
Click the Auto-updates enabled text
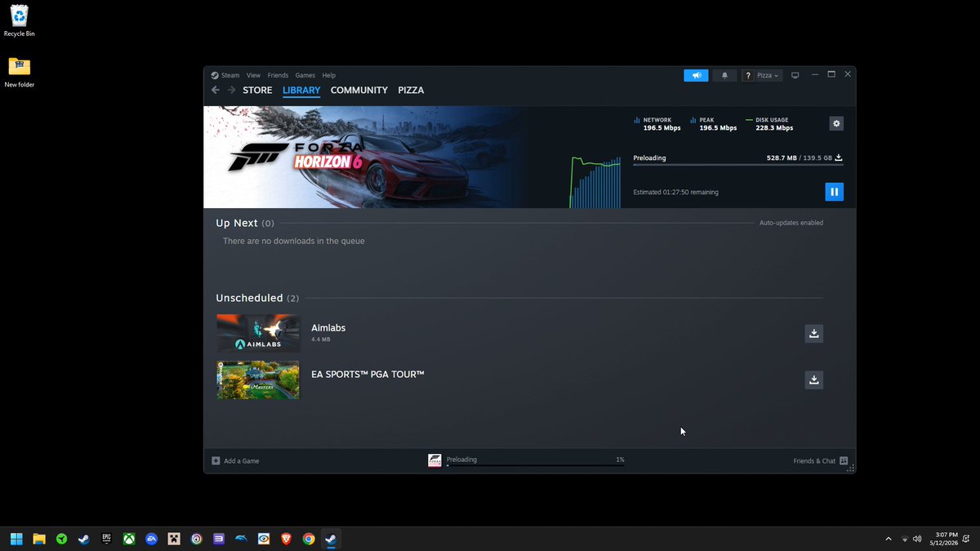coord(791,223)
